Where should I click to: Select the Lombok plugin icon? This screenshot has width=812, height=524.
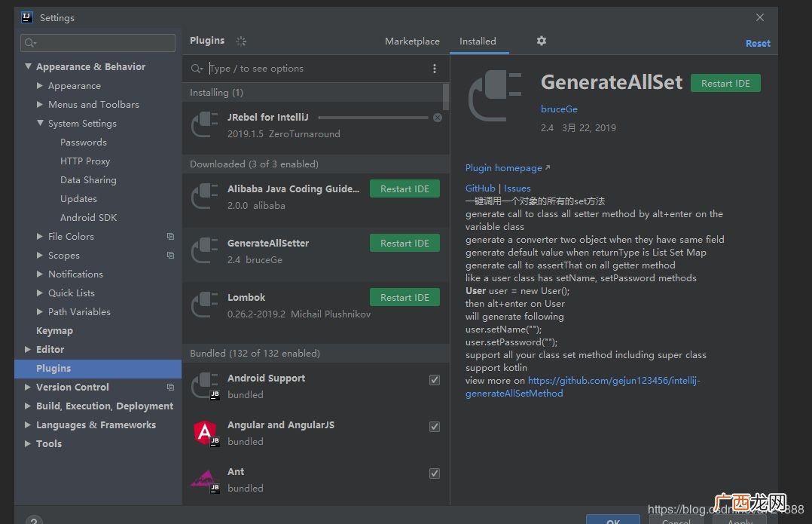coord(205,305)
